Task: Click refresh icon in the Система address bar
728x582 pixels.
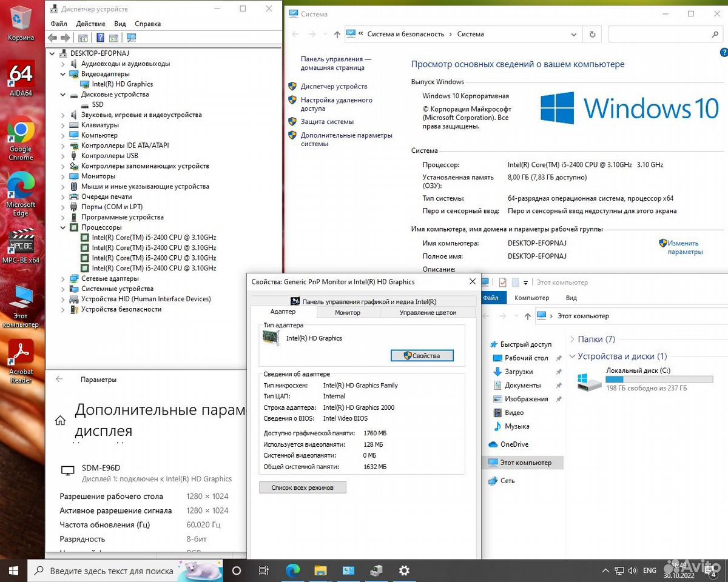Action: tap(593, 35)
